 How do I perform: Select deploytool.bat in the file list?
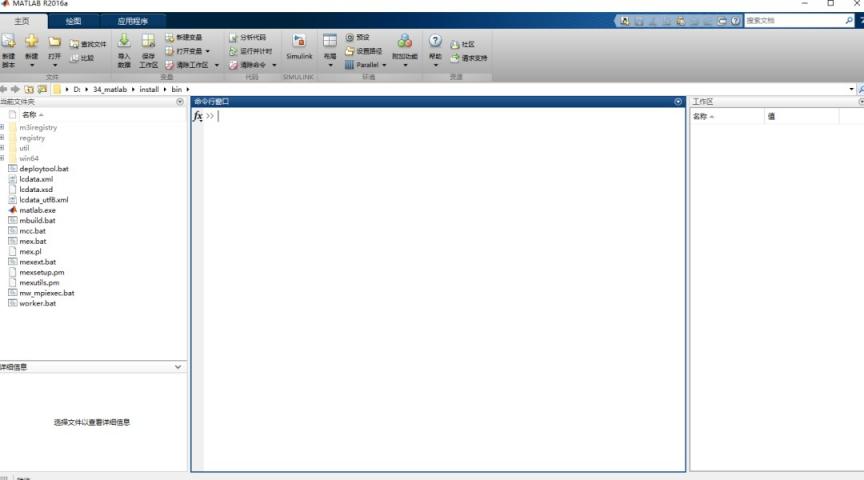44,169
